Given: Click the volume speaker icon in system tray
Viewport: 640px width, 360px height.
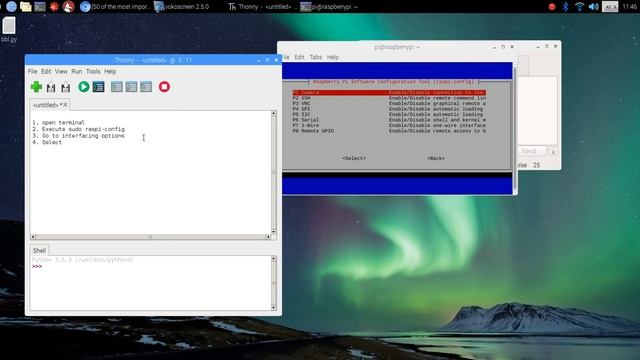Looking at the screenshot, I should pos(594,7).
